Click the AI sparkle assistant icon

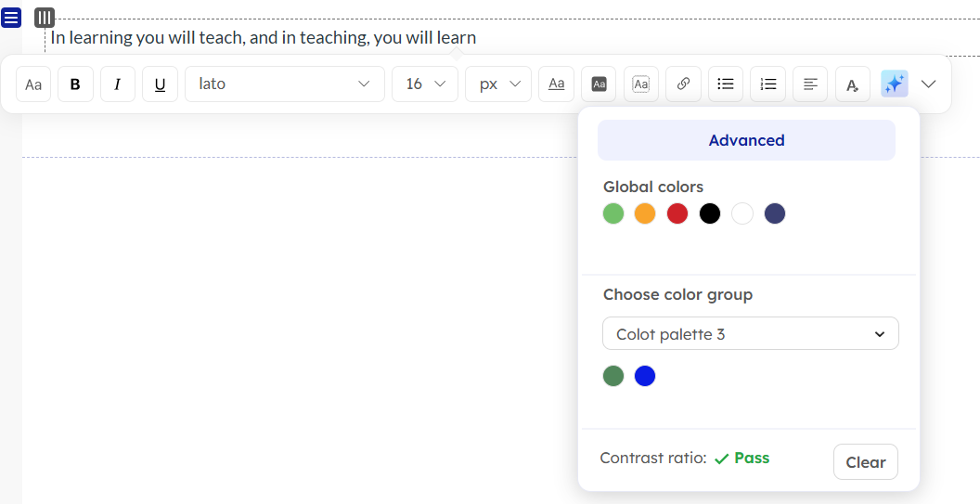click(x=894, y=84)
